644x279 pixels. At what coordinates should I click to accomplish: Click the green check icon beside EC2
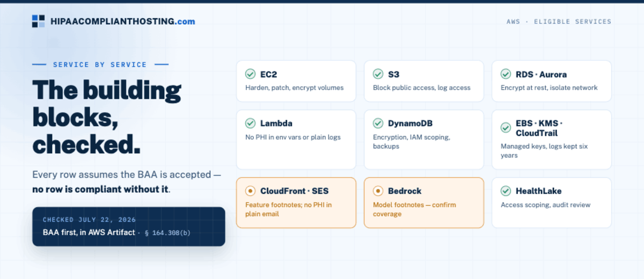pos(250,74)
